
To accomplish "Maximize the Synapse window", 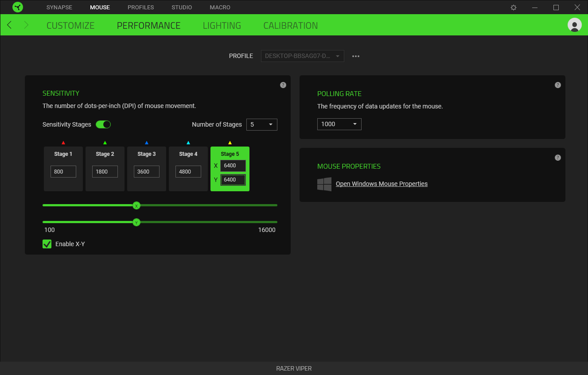I will pyautogui.click(x=556, y=8).
